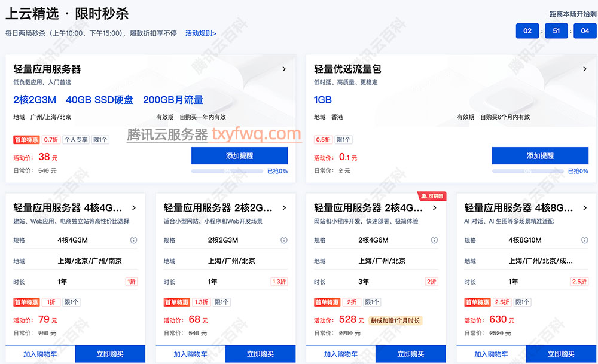This screenshot has width=598, height=364.
Task: Click the 首单特惠 tag on 38元 card
Action: pyautogui.click(x=26, y=140)
